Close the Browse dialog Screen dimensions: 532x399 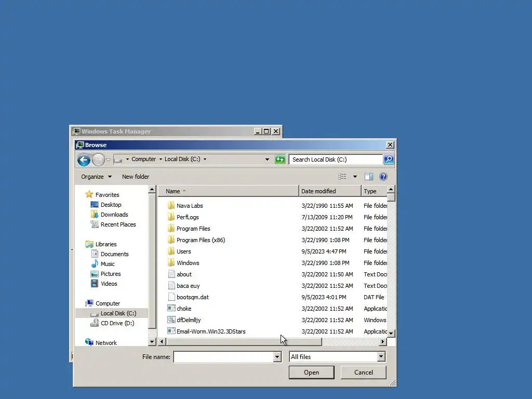390,145
